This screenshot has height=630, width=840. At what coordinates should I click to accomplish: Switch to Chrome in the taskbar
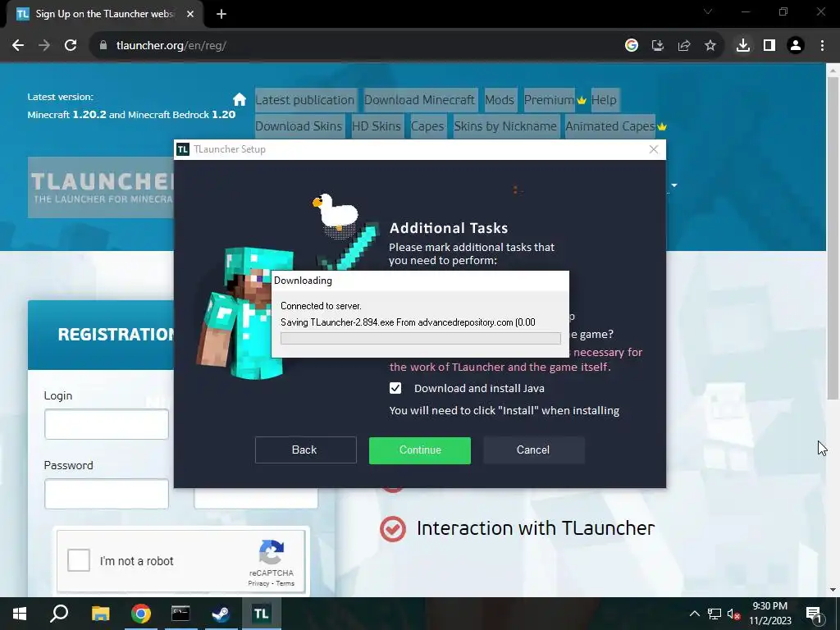click(x=140, y=614)
